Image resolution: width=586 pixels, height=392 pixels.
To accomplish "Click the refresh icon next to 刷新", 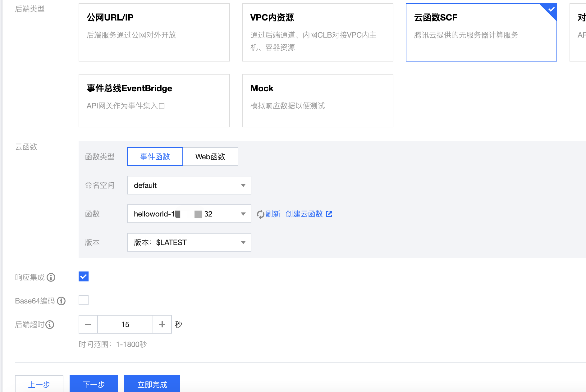I will [260, 214].
